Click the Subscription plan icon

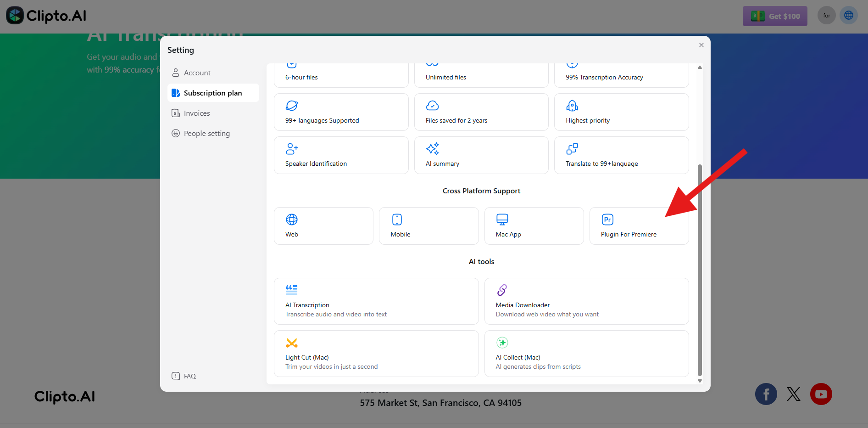[176, 93]
